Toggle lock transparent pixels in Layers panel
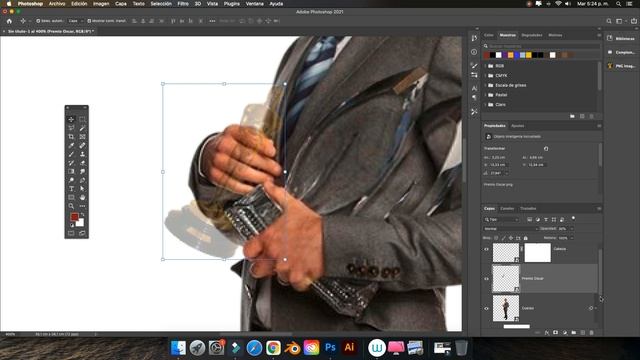The width and height of the screenshot is (640, 360). pos(496,238)
